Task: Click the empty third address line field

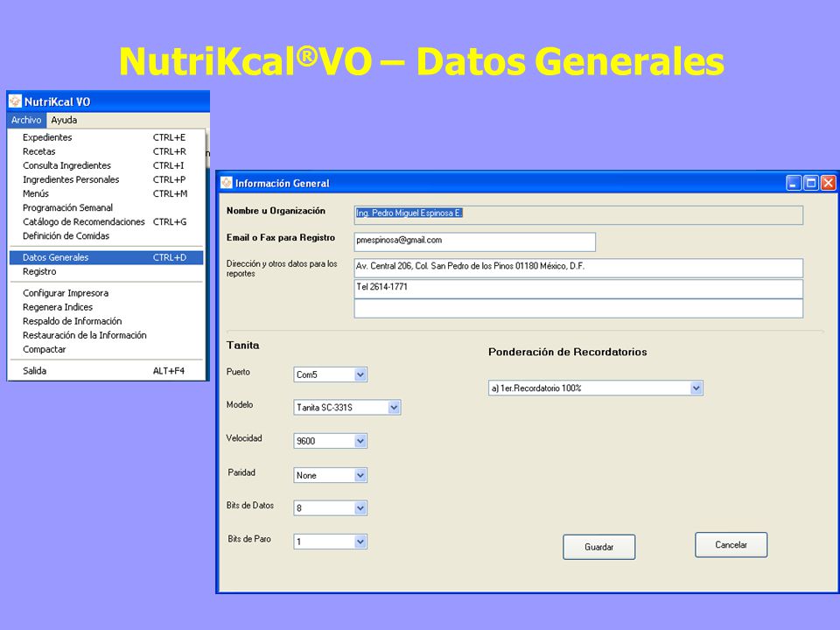Action: (x=578, y=309)
